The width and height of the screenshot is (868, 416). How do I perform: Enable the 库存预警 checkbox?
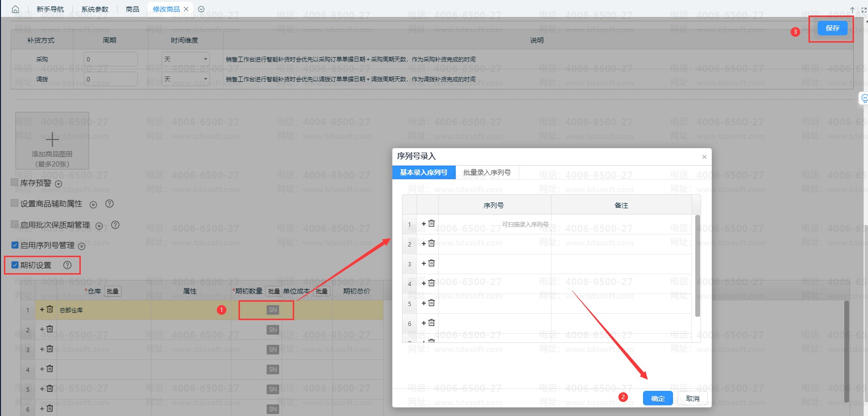(15, 183)
